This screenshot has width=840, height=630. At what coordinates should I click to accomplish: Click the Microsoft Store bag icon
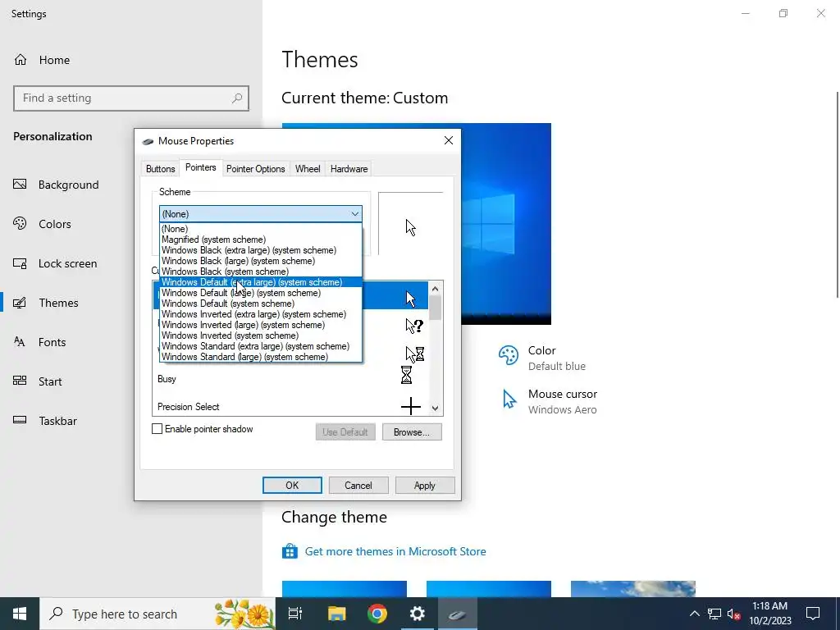pos(290,551)
